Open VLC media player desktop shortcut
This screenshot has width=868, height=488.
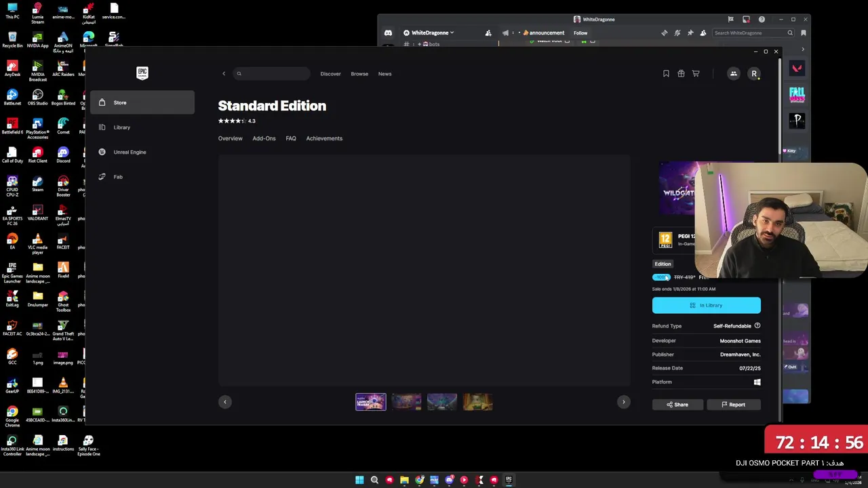click(x=37, y=243)
